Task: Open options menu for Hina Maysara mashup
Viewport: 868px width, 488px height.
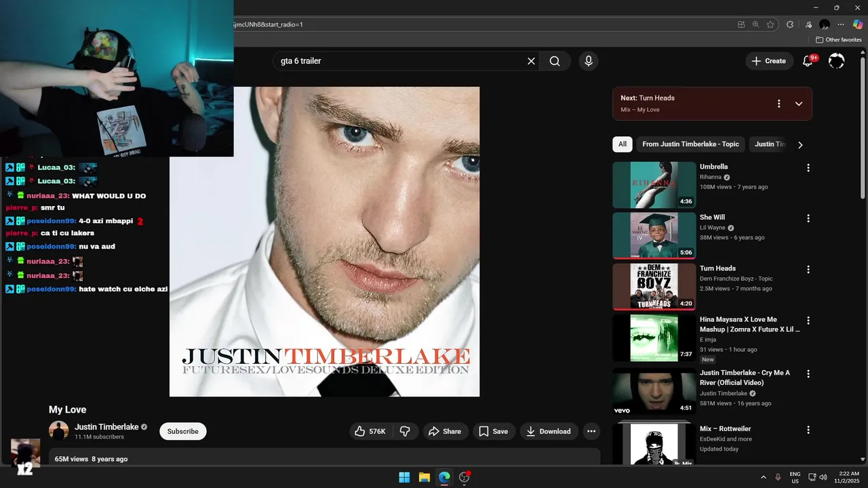Action: click(808, 320)
